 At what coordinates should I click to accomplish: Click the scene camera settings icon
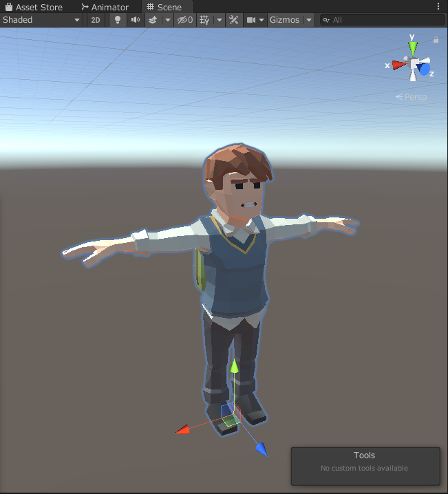tap(250, 20)
